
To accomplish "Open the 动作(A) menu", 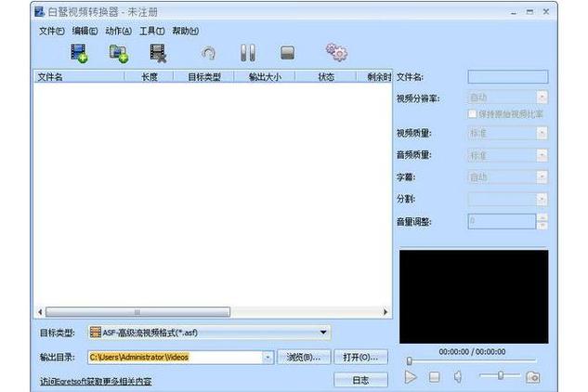I will pos(119,31).
